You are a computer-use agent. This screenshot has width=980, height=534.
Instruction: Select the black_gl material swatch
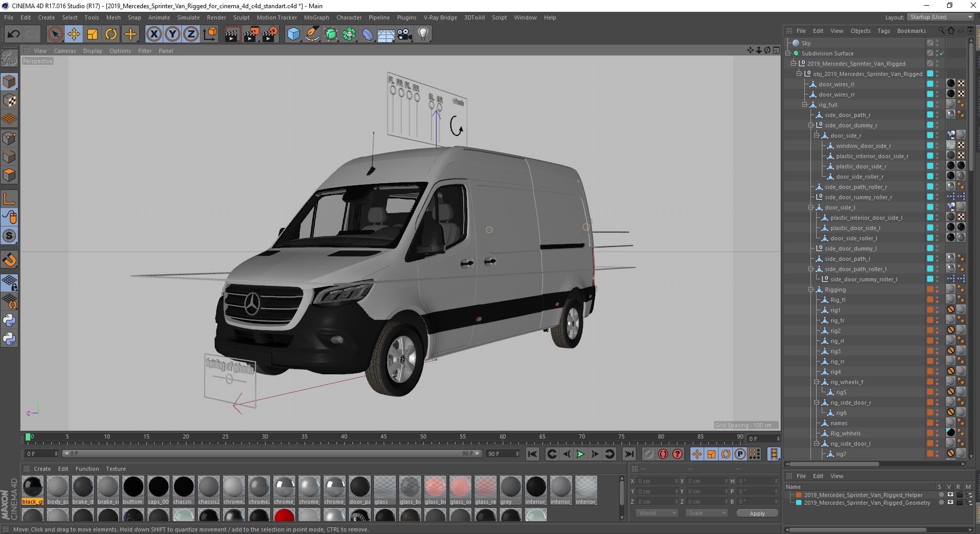33,490
